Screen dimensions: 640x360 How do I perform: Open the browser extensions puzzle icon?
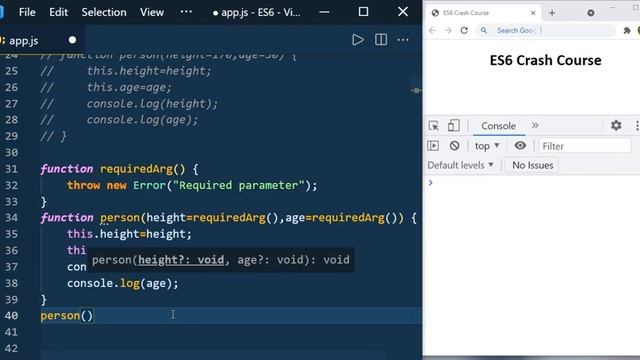[x=627, y=31]
